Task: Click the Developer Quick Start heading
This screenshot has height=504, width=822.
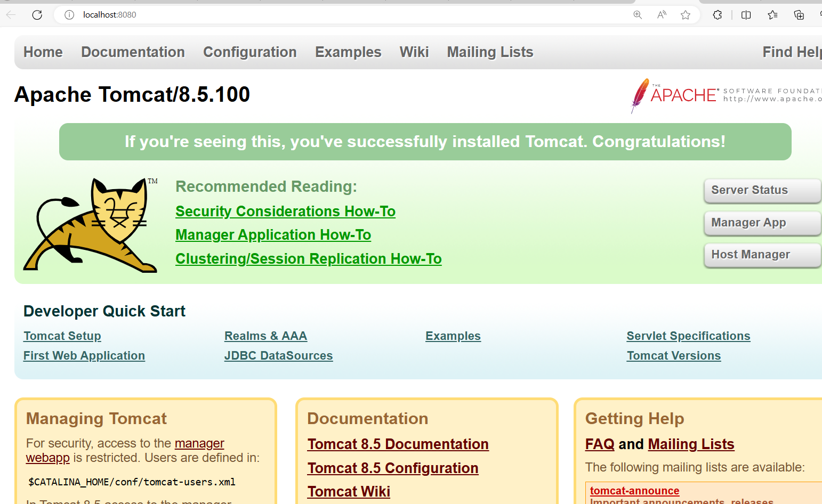Action: (104, 311)
